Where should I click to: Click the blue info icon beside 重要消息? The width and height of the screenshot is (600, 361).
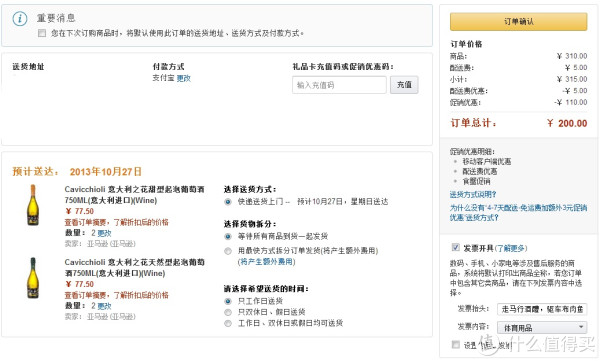point(20,18)
